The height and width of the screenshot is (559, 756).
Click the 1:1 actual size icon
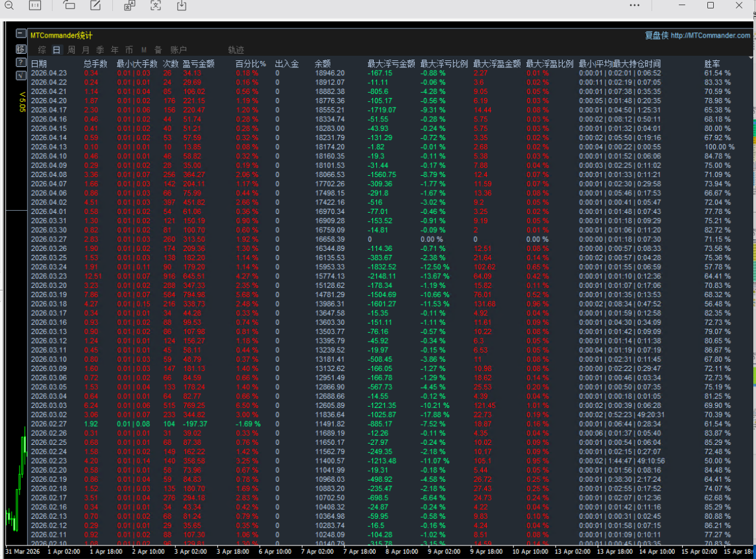coord(34,5)
